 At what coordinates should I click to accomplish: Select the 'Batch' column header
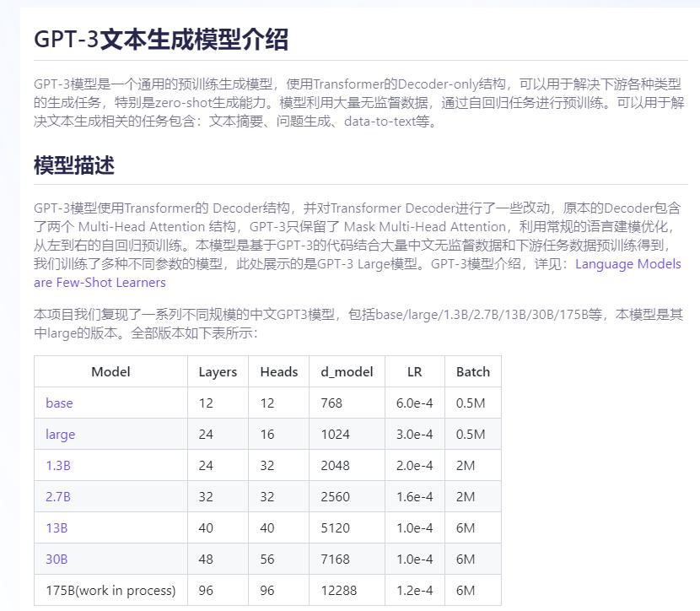click(472, 371)
